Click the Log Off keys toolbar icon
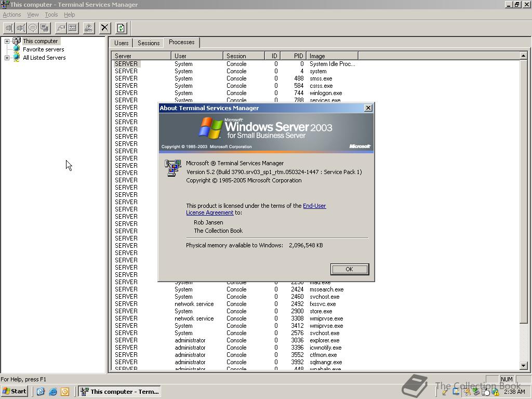The image size is (532, 399). (88, 28)
